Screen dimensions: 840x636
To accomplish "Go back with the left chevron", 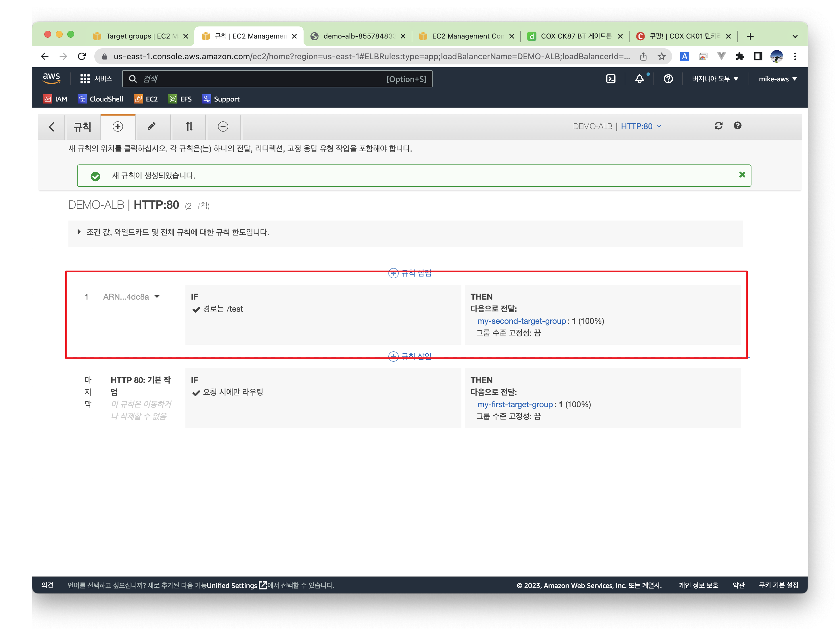I will pos(52,127).
